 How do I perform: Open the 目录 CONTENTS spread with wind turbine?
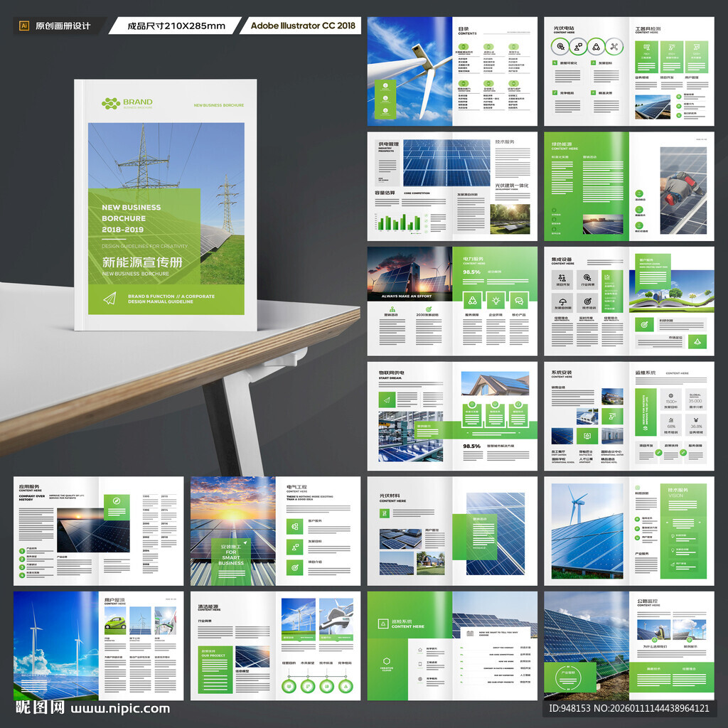coord(452,72)
